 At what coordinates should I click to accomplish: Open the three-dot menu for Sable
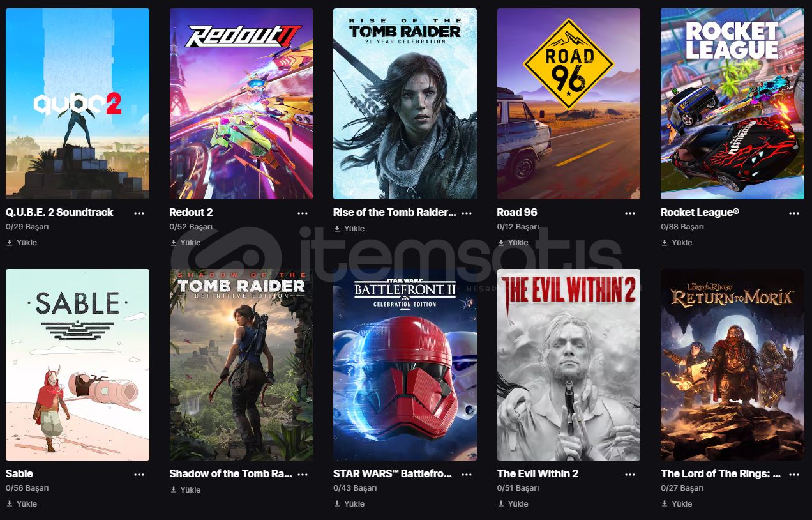click(x=139, y=475)
